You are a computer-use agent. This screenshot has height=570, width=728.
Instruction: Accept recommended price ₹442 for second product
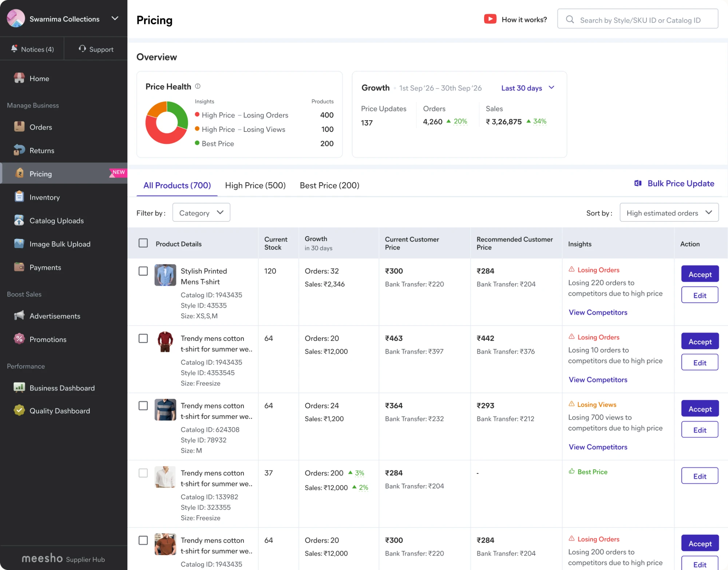pyautogui.click(x=700, y=342)
